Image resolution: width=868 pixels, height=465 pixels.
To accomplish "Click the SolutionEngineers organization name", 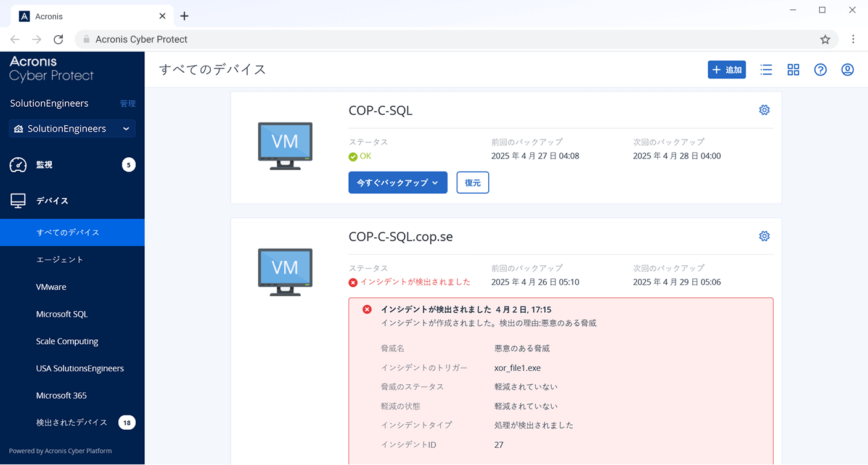I will (x=49, y=104).
